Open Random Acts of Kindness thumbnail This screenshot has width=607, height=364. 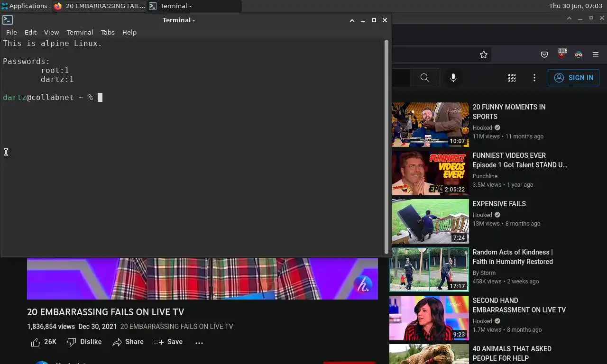429,270
